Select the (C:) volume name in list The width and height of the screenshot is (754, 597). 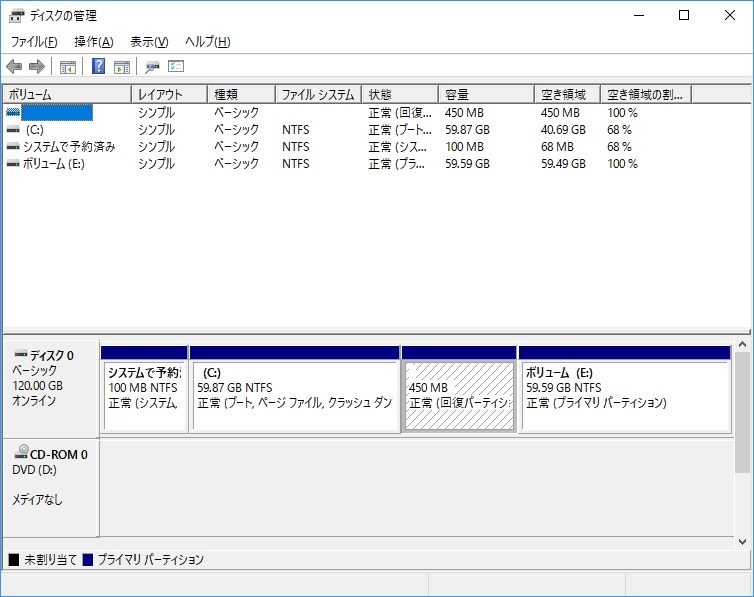tap(35, 130)
